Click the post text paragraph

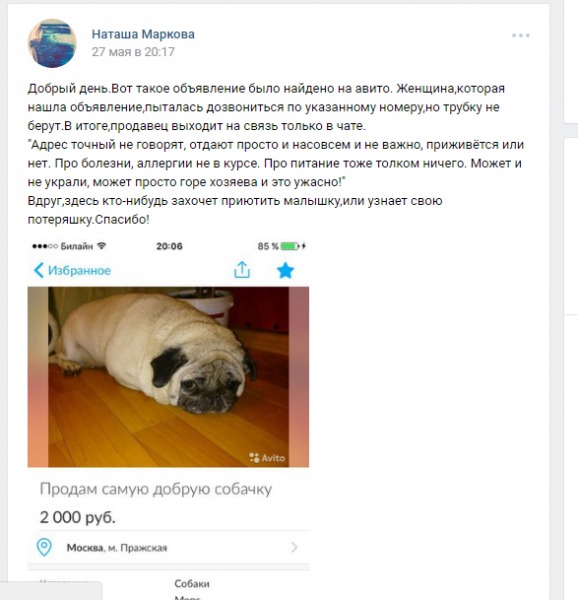click(275, 154)
